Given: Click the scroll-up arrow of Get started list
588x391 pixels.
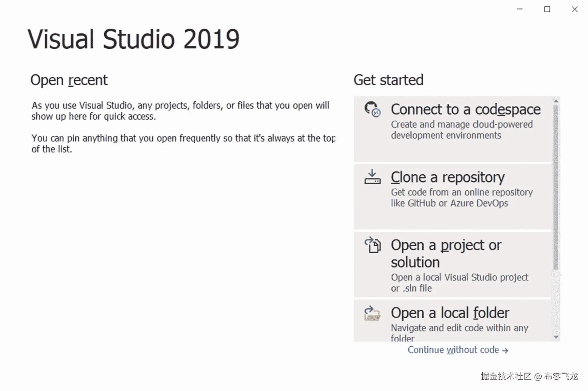Looking at the screenshot, I should 556,101.
